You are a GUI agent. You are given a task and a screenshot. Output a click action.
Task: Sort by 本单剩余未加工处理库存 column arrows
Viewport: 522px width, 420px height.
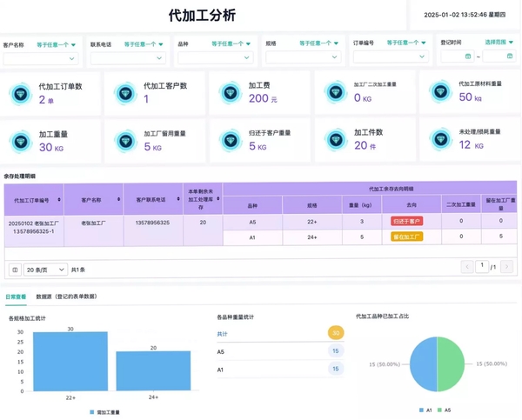point(218,198)
